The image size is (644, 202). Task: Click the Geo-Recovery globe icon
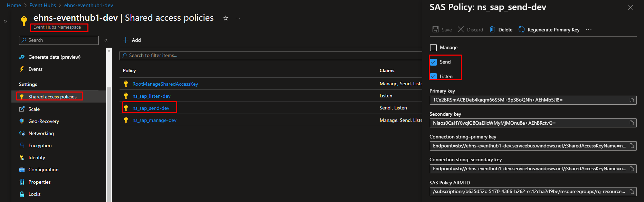pyautogui.click(x=22, y=121)
